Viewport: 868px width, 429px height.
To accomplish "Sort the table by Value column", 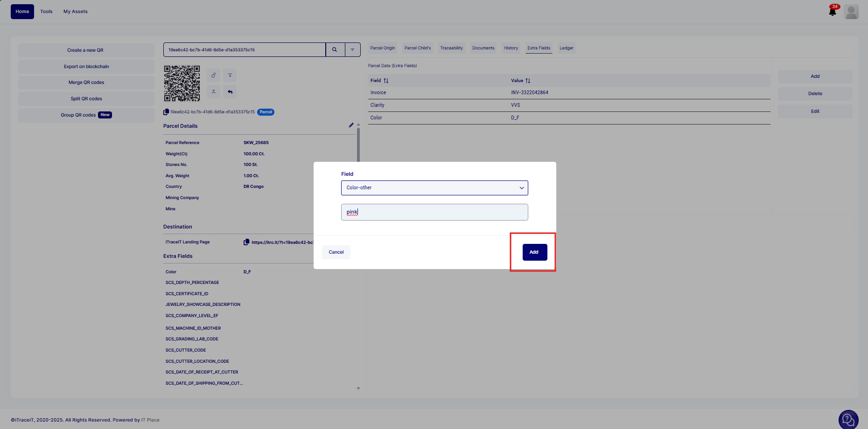I will [x=528, y=81].
